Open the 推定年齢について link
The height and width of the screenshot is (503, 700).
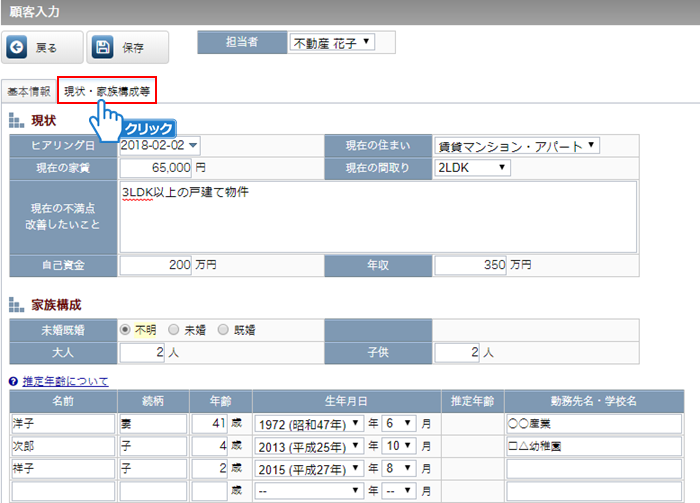[x=64, y=381]
